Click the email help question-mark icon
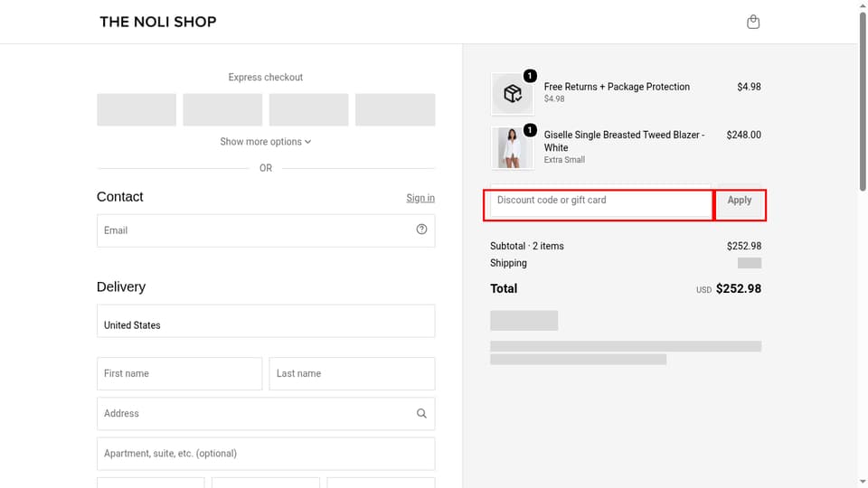The image size is (868, 488). pyautogui.click(x=422, y=229)
